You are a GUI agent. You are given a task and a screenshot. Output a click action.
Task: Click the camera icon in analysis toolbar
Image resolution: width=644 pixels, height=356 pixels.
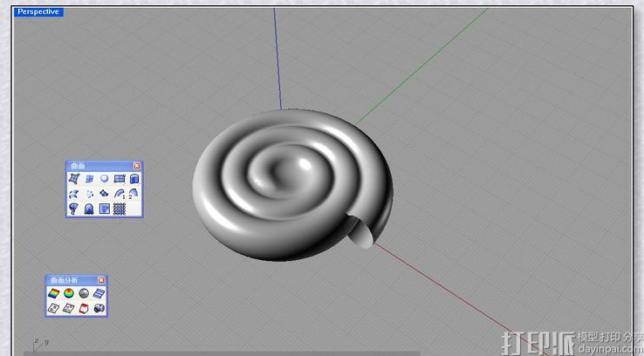[99, 308]
